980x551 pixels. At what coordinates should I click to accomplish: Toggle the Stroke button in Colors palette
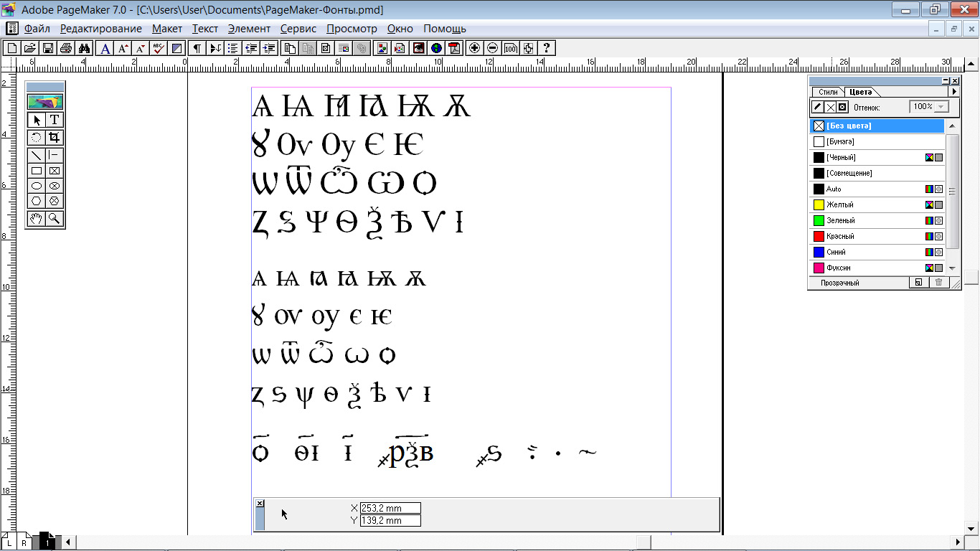point(817,107)
